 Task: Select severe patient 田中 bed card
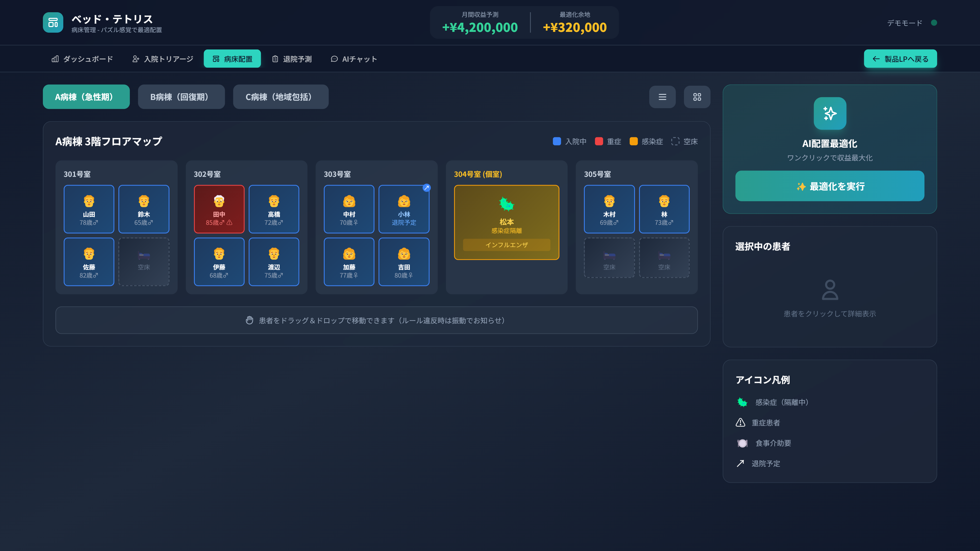[219, 209]
